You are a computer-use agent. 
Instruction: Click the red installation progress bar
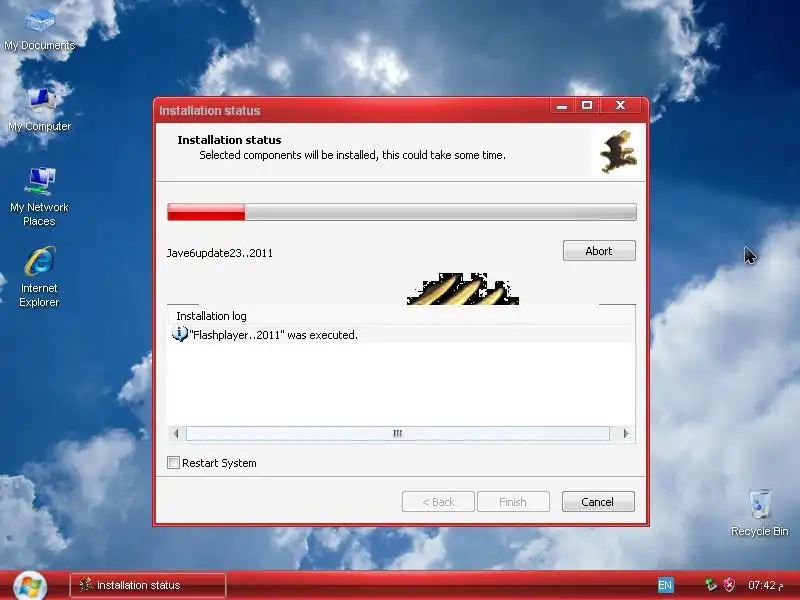402,212
